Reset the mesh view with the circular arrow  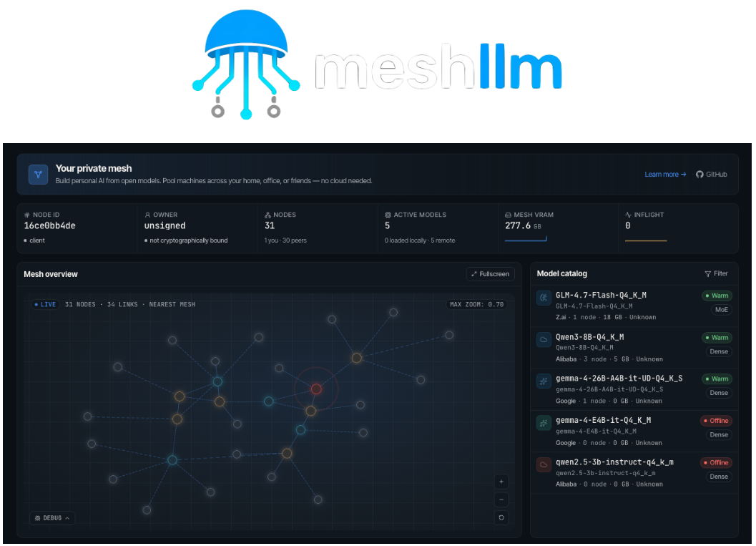point(501,517)
